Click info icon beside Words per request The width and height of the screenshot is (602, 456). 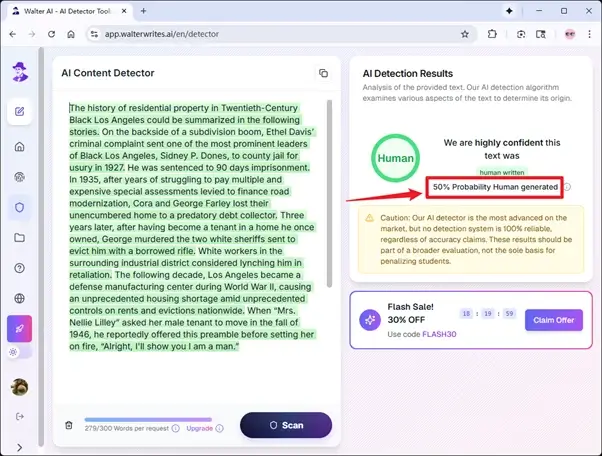175,428
